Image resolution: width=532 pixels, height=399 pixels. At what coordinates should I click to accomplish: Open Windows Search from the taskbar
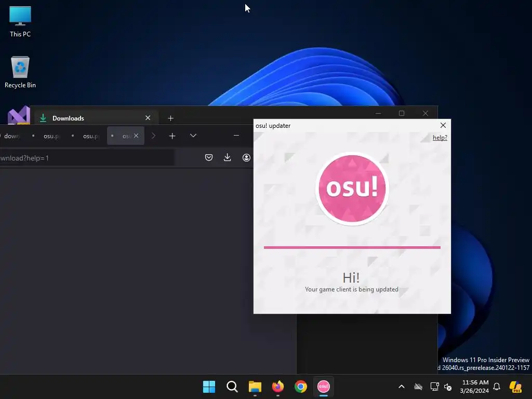click(232, 387)
